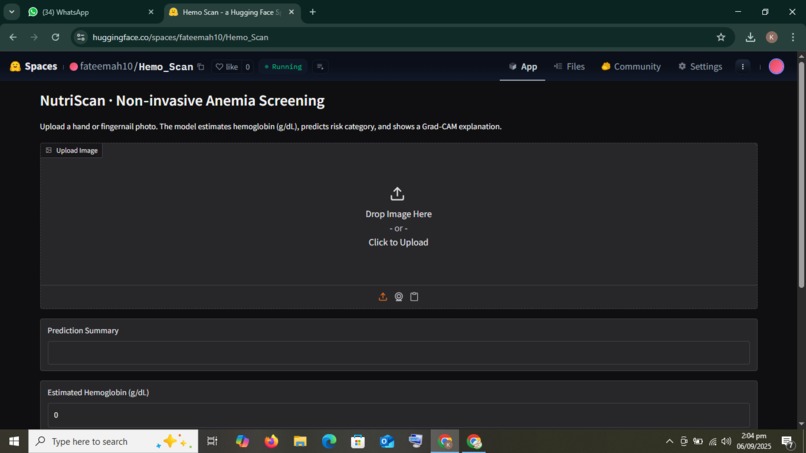Switch to the Files tab
Image resolution: width=806 pixels, height=453 pixels.
569,66
